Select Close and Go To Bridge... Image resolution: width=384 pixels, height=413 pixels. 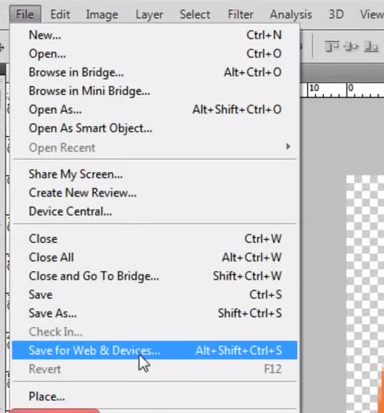pyautogui.click(x=155, y=276)
